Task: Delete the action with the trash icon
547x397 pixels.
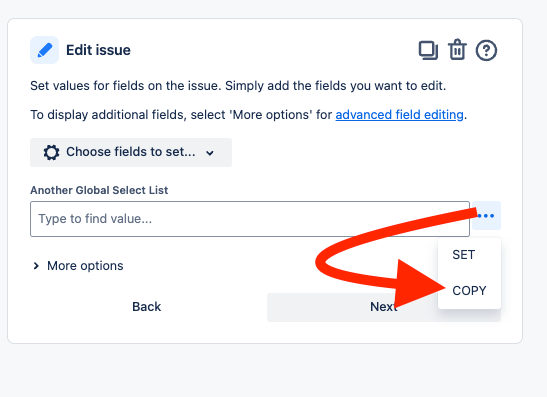Action: point(457,50)
